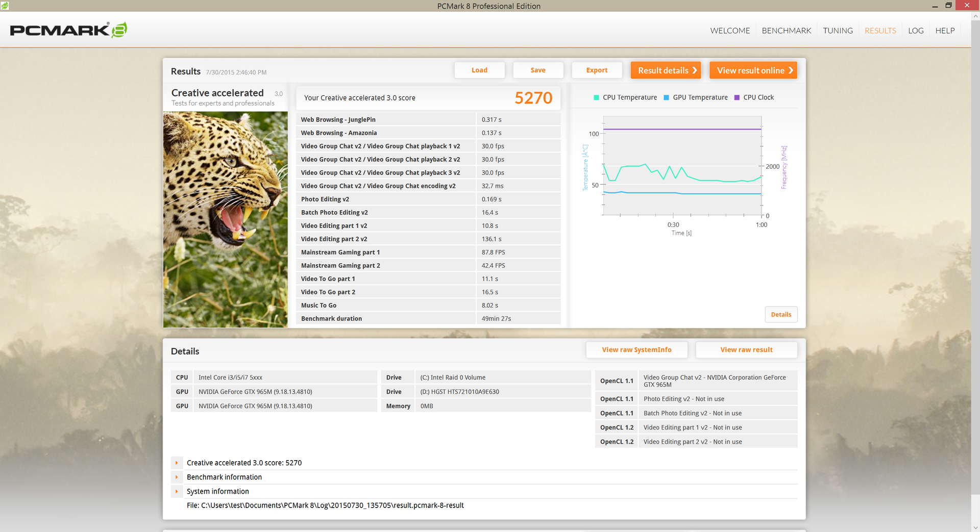The width and height of the screenshot is (980, 532).
Task: Open the chart Details button
Action: point(781,315)
